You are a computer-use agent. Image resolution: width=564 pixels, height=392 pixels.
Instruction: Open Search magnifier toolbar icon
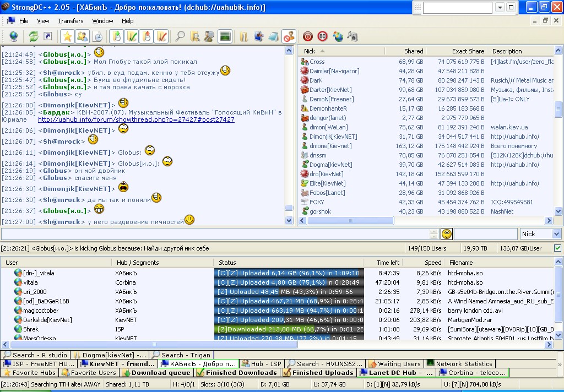point(180,36)
